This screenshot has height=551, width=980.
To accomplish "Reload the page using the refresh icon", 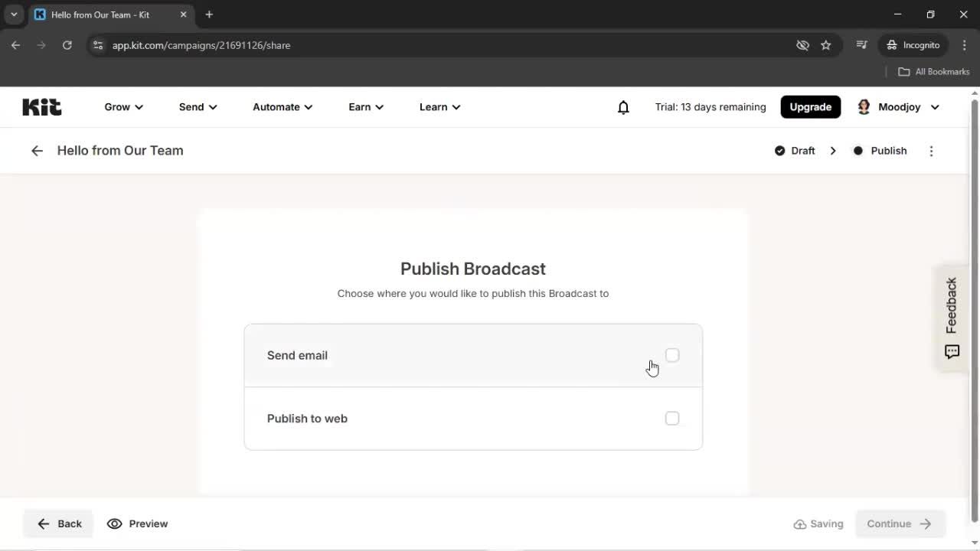I will (67, 45).
